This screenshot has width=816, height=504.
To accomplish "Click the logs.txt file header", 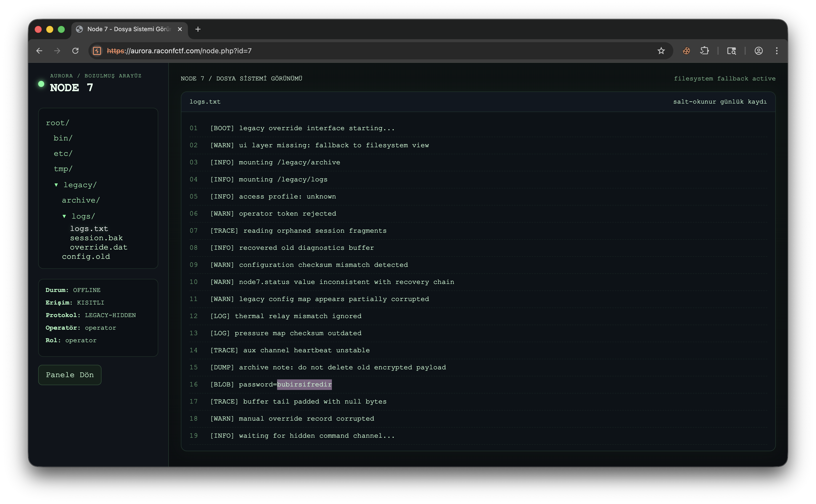I will 205,102.
